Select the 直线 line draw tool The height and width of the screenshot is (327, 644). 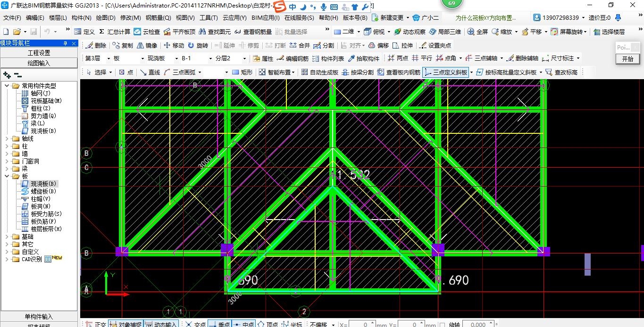point(150,72)
